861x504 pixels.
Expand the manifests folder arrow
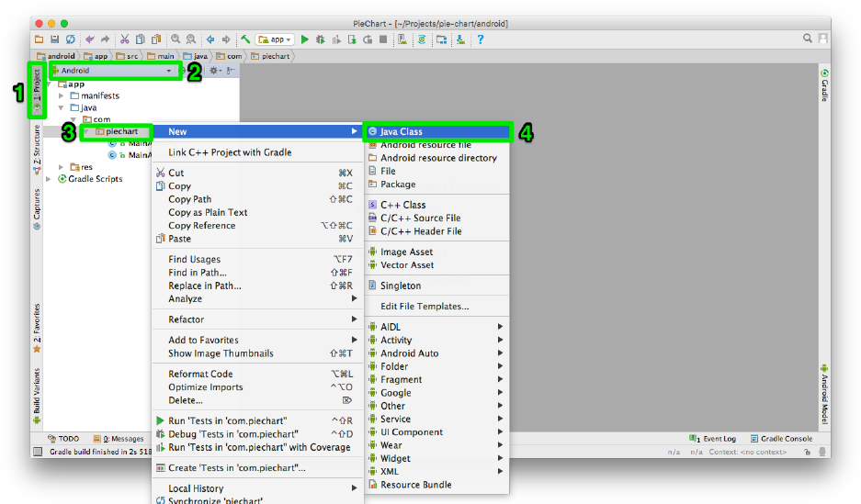point(62,96)
